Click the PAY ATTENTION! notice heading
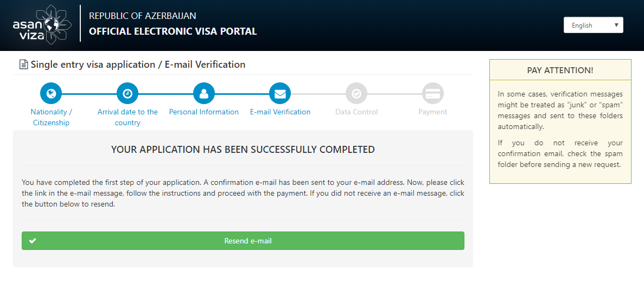Viewport: 644px width, 296px height. coord(560,70)
